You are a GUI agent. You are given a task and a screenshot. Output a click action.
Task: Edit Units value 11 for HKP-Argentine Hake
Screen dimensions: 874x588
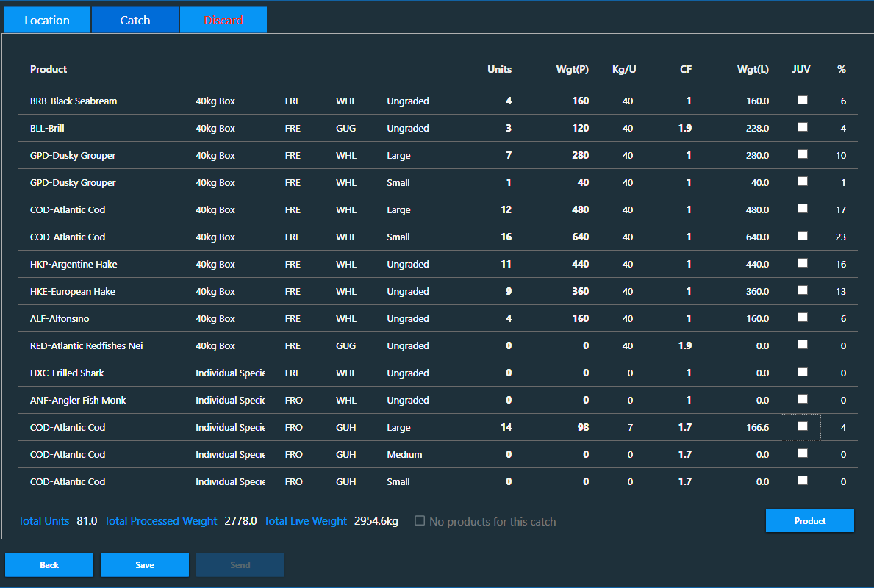[x=506, y=264]
